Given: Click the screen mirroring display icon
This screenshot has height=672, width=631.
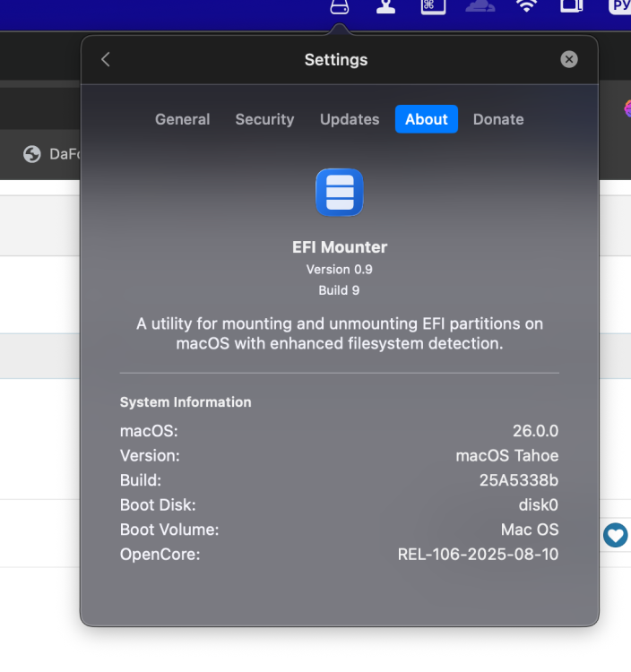Looking at the screenshot, I should pyautogui.click(x=572, y=6).
